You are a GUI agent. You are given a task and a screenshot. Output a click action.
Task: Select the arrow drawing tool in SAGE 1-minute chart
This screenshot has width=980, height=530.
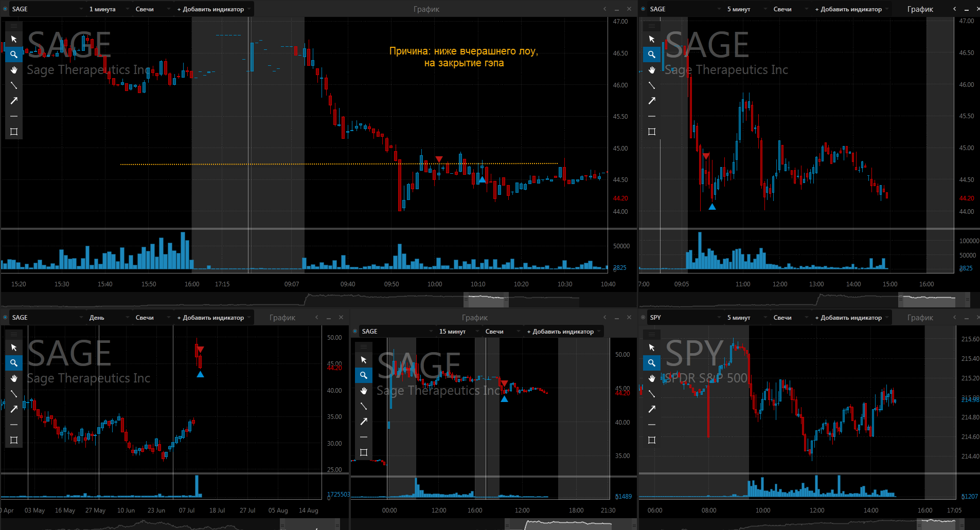tap(14, 101)
